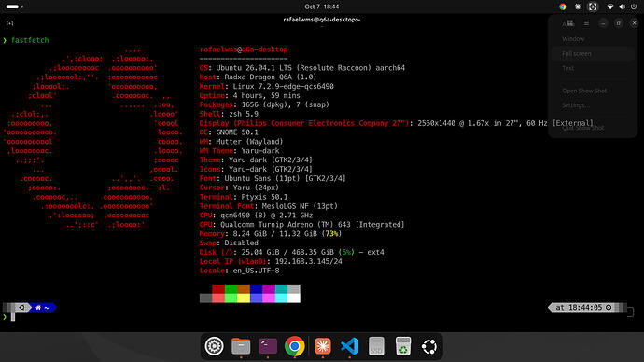Open the terminal tab overview icon
Screen dimensions: 644x362
569,23
